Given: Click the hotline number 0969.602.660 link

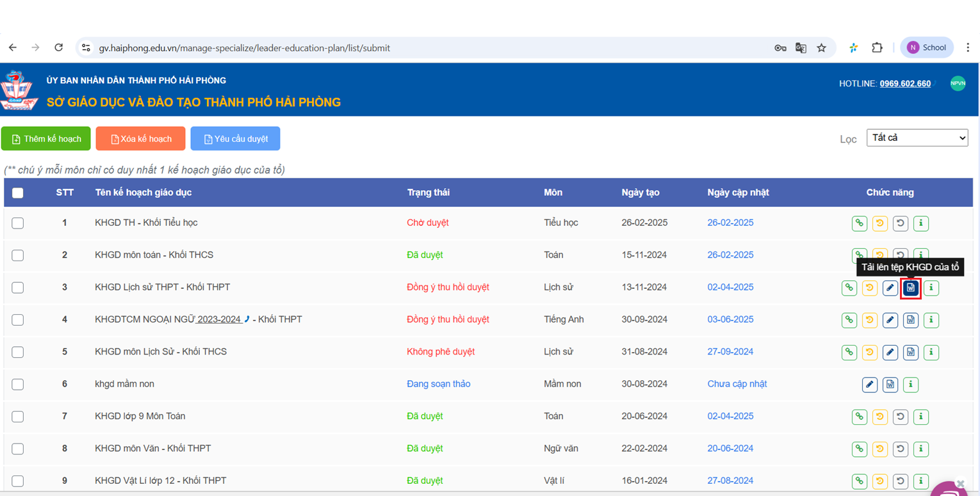Looking at the screenshot, I should (x=904, y=84).
